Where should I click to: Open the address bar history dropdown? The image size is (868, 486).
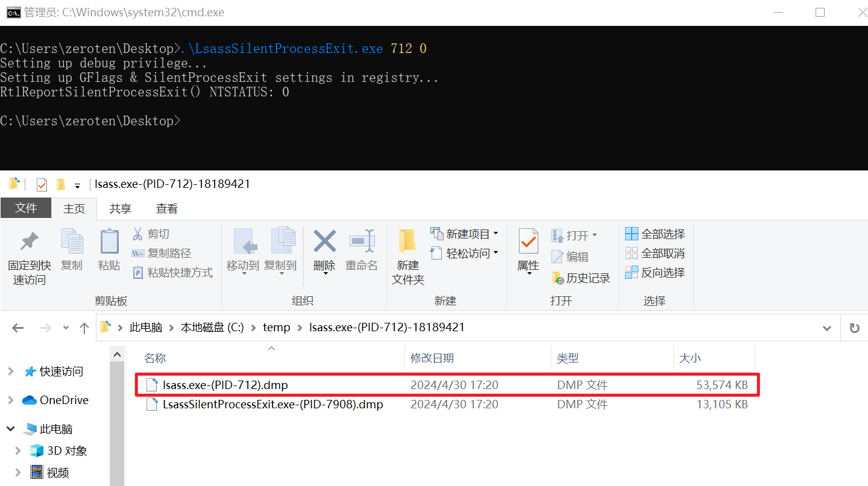[828, 328]
